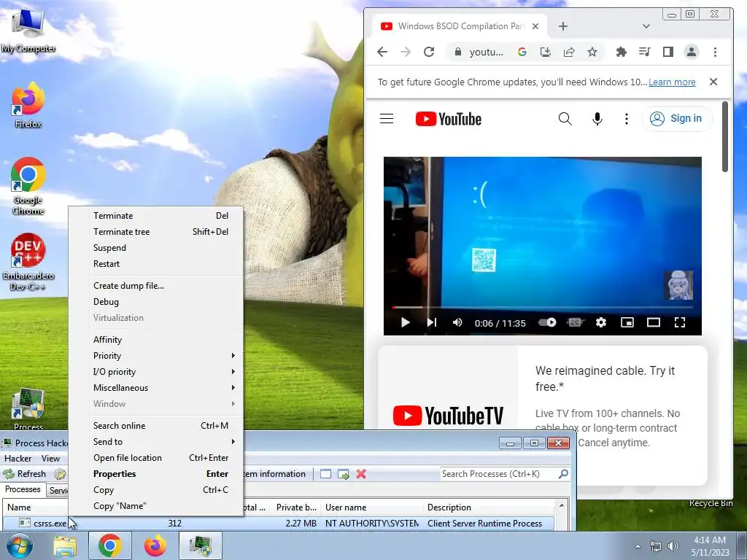Reload the YouTube page
Screen dimensions: 747x560
coord(429,52)
